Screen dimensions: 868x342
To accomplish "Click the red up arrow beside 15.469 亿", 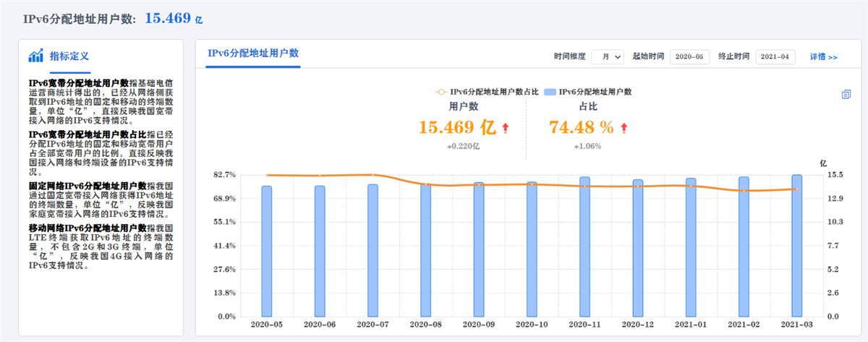I will click(x=505, y=128).
